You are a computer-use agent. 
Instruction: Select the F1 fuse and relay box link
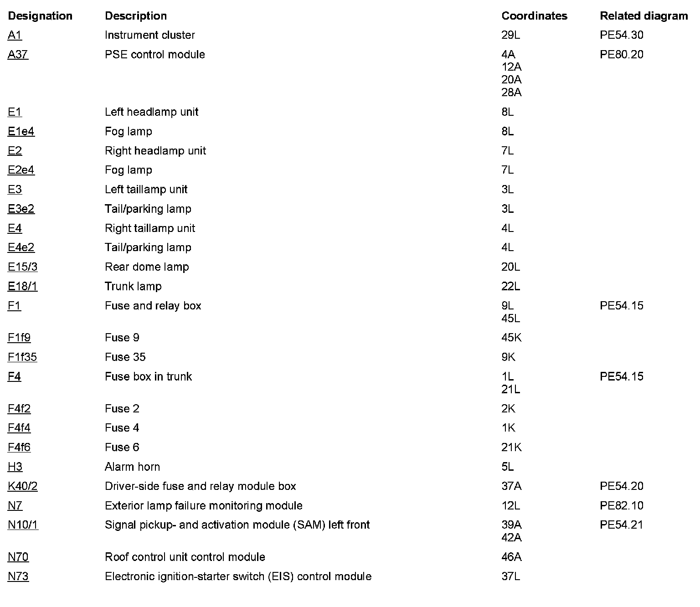click(x=14, y=306)
